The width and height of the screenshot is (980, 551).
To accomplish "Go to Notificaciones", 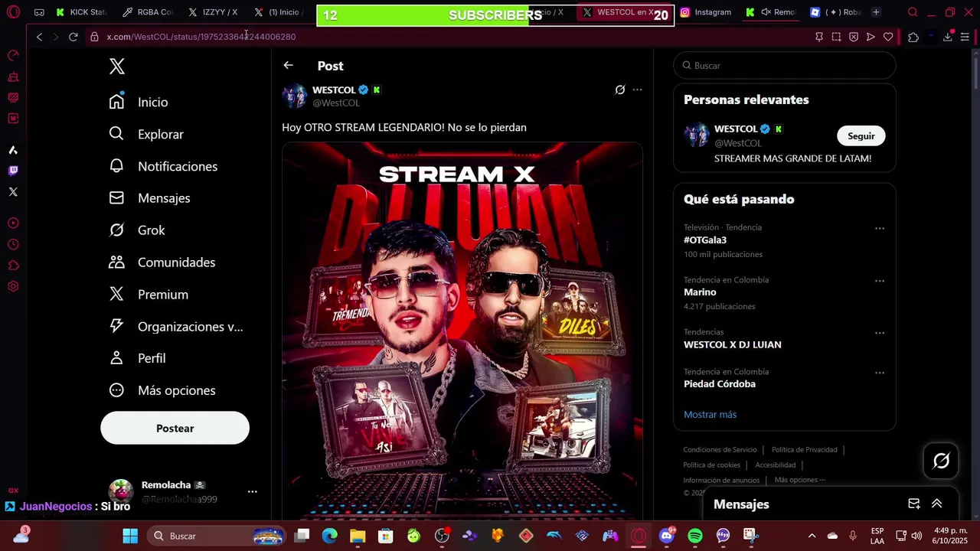I will [x=163, y=166].
